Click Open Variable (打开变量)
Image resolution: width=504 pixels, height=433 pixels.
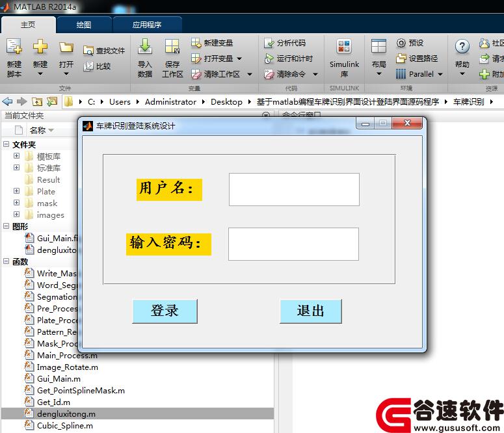pyautogui.click(x=212, y=59)
